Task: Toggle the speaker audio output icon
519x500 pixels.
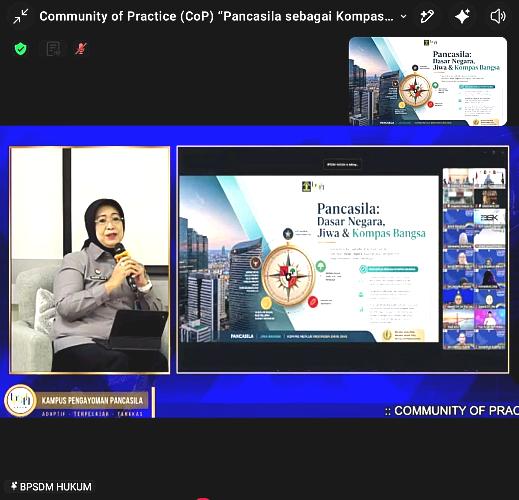Action: [x=498, y=16]
